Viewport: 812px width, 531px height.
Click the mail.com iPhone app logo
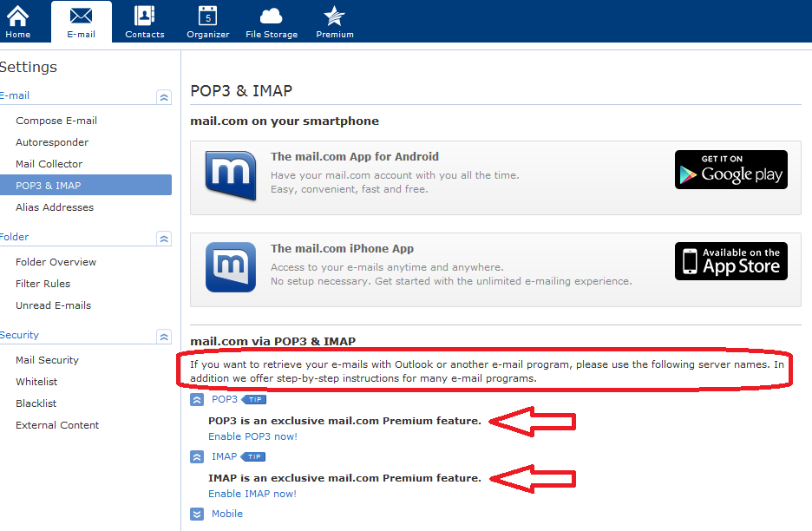(231, 267)
